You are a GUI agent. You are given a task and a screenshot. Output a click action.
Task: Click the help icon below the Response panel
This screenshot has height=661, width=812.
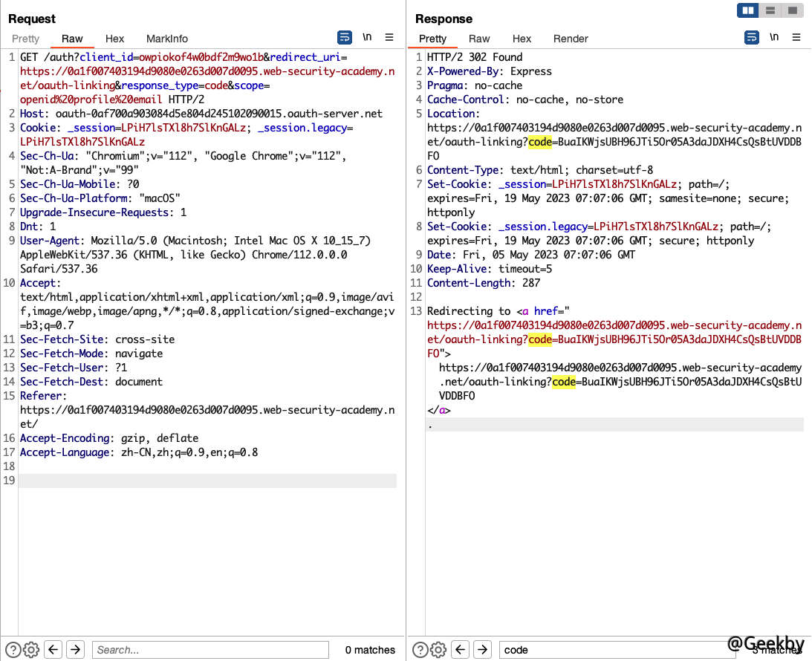(x=419, y=650)
